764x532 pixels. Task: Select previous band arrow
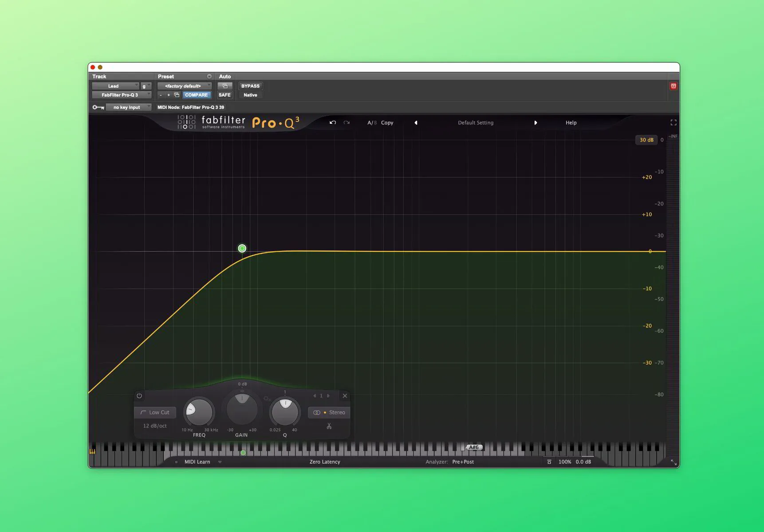click(x=315, y=396)
